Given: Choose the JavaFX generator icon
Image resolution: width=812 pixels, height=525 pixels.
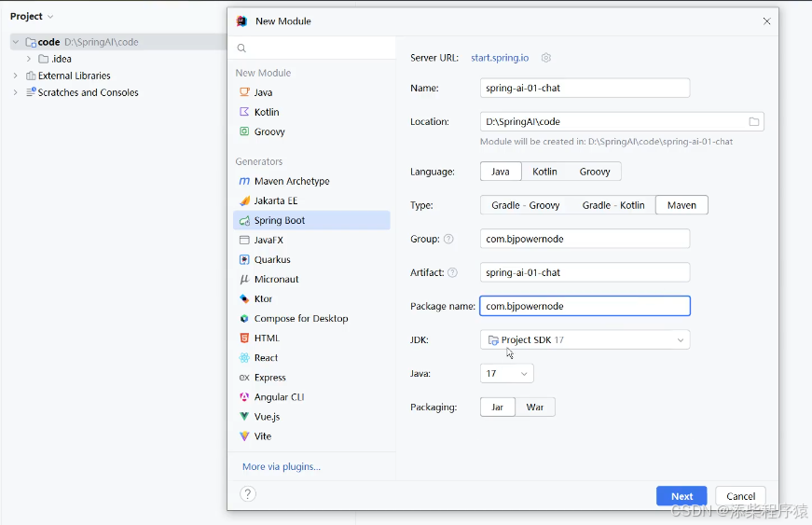Looking at the screenshot, I should 244,241.
